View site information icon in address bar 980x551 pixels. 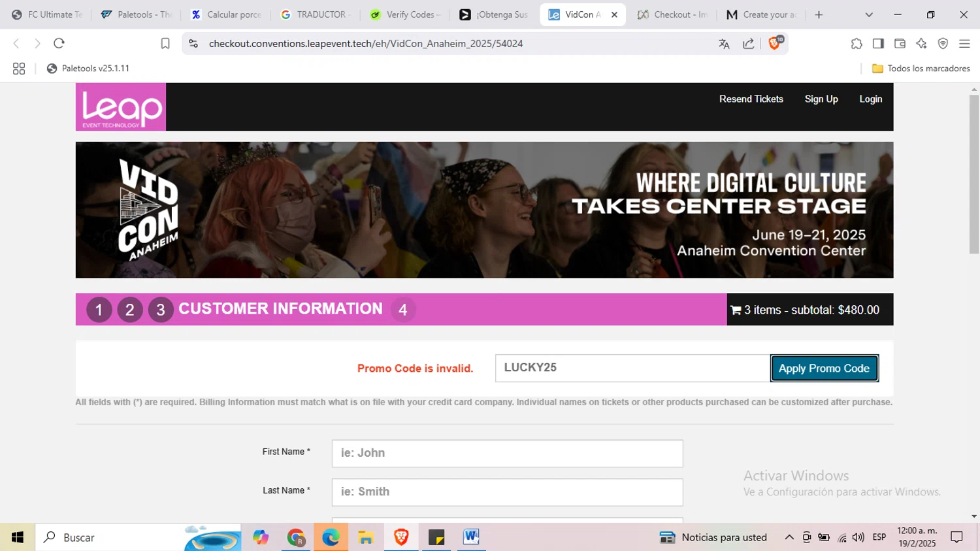pyautogui.click(x=193, y=43)
